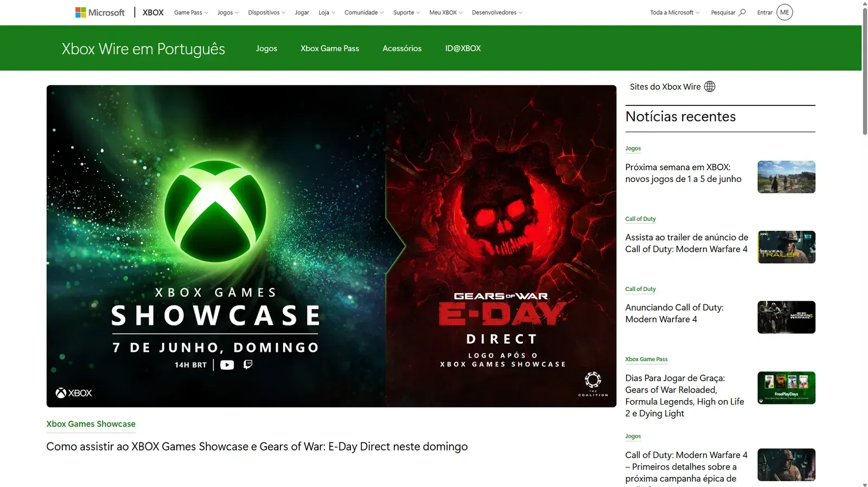Viewport: 868px width, 487px height.
Task: Open the Xbox Games Showcase hero image
Action: (331, 246)
